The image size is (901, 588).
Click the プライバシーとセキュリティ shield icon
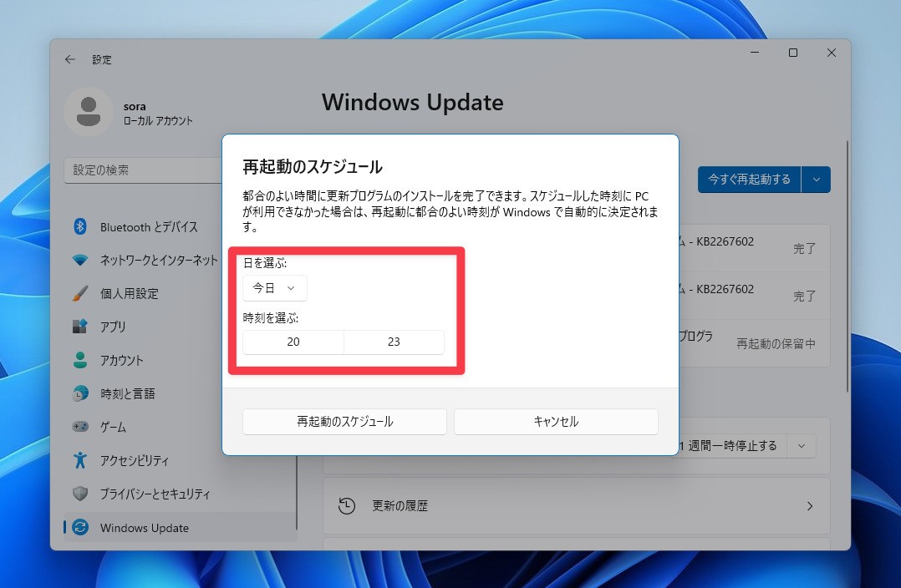(80, 494)
